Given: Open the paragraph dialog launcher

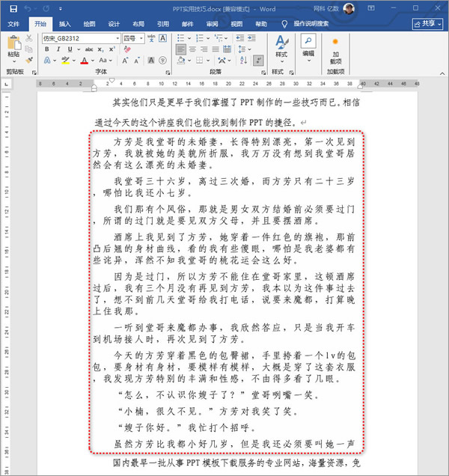Looking at the screenshot, I should [x=263, y=73].
